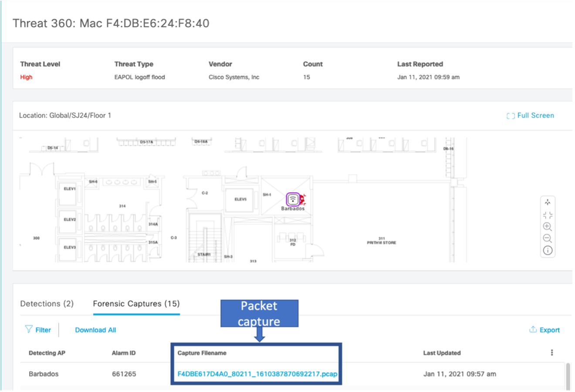Viewport: 575px width, 392px height.
Task: Click the red threat marker on map
Action: [x=302, y=200]
